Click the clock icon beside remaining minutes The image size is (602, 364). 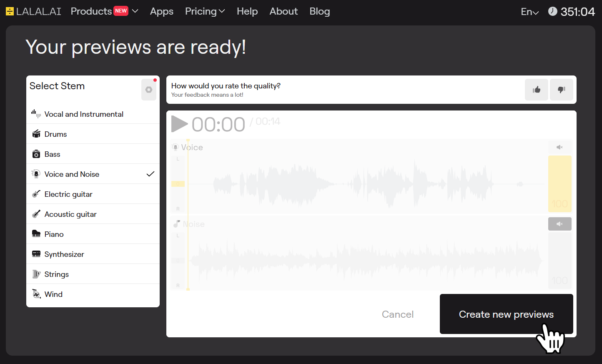552,11
